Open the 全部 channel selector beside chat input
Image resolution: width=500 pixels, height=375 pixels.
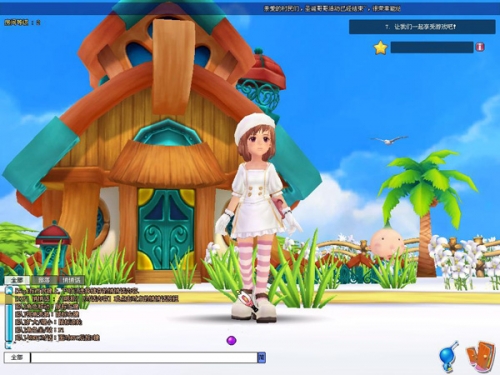pos(17,357)
